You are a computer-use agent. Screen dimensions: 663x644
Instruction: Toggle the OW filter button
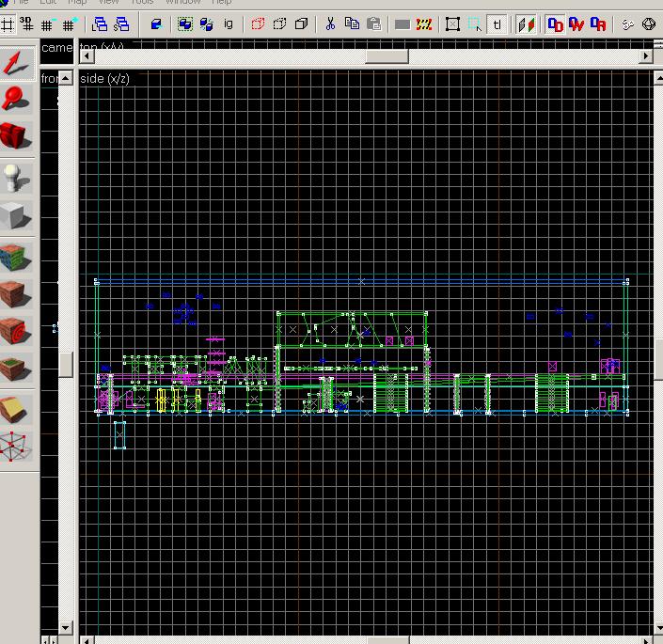576,24
